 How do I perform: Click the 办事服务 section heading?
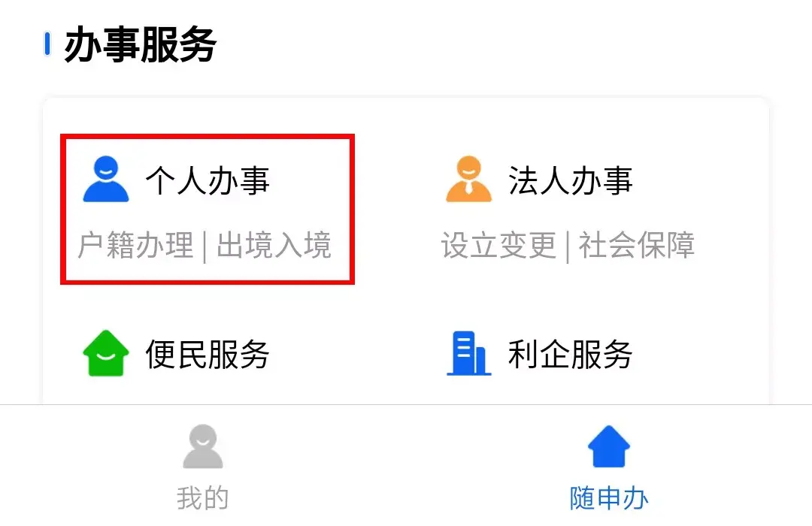tap(141, 45)
